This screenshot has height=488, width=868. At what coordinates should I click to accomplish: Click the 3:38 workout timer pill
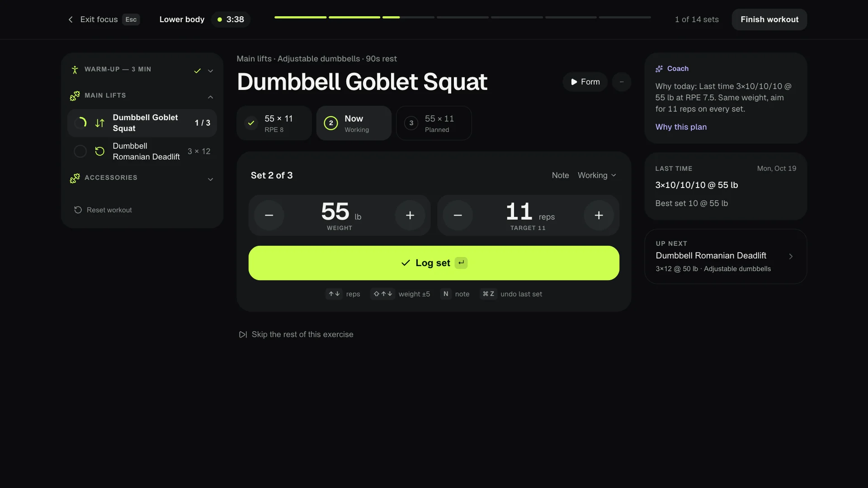click(231, 19)
